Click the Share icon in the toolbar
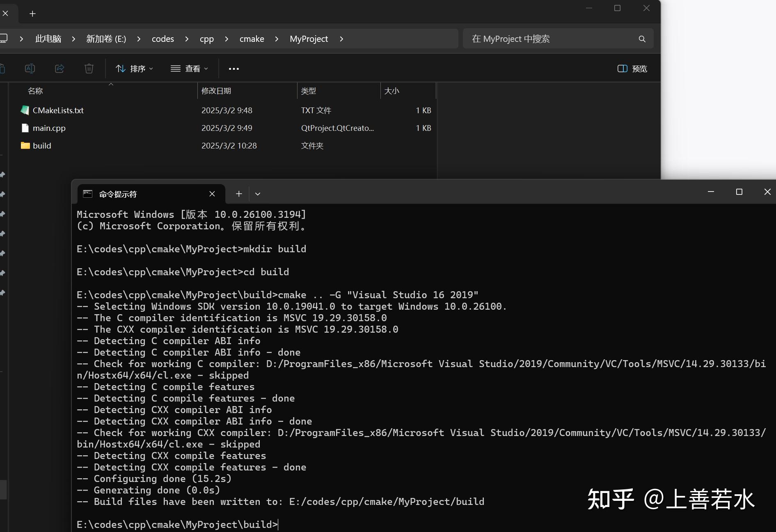The width and height of the screenshot is (776, 532). [60, 68]
